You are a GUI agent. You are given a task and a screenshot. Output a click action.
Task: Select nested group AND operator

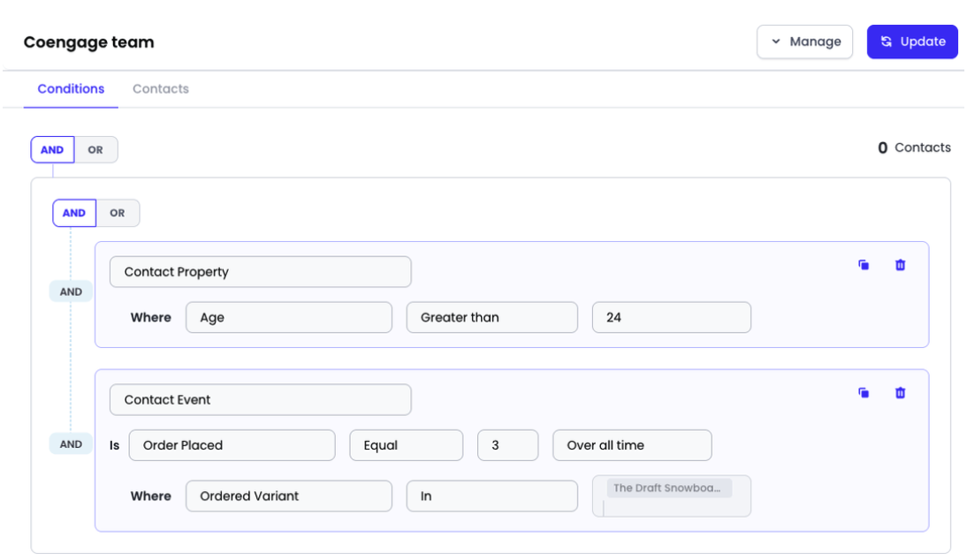point(74,213)
